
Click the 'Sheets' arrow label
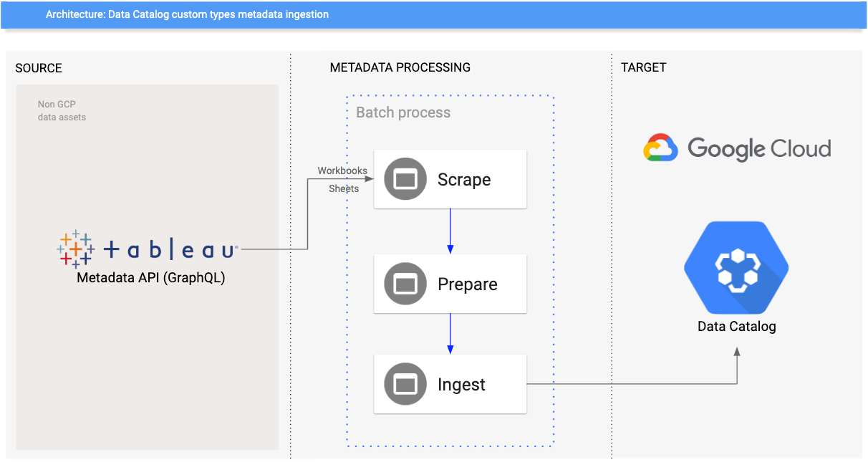pyautogui.click(x=344, y=188)
